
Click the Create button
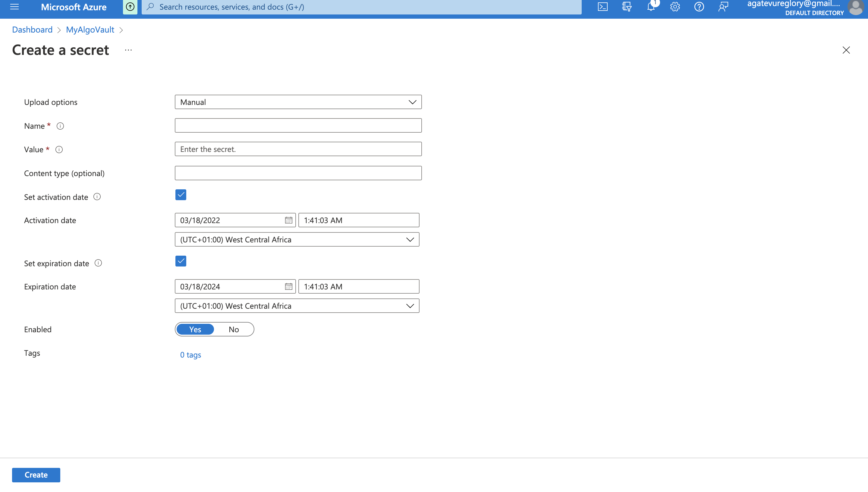click(36, 475)
